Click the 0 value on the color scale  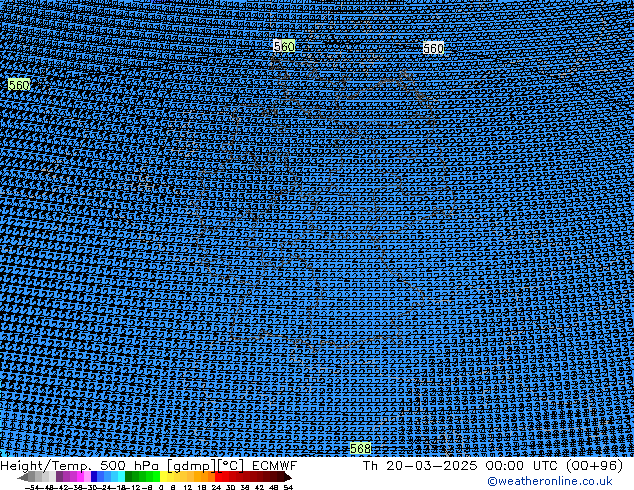(161, 487)
